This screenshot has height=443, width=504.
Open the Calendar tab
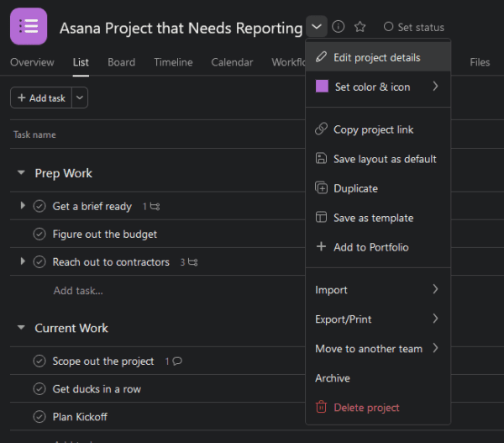coord(232,62)
